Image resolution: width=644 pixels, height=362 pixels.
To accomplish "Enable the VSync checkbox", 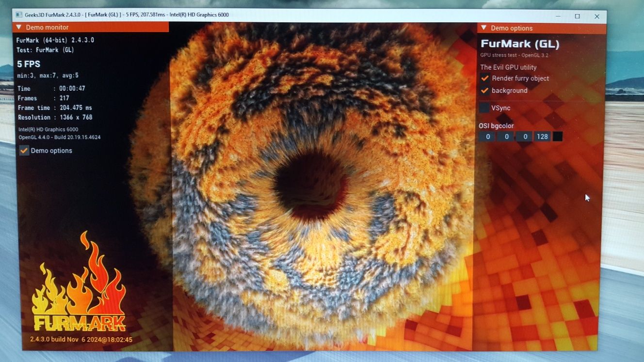I will tap(484, 108).
